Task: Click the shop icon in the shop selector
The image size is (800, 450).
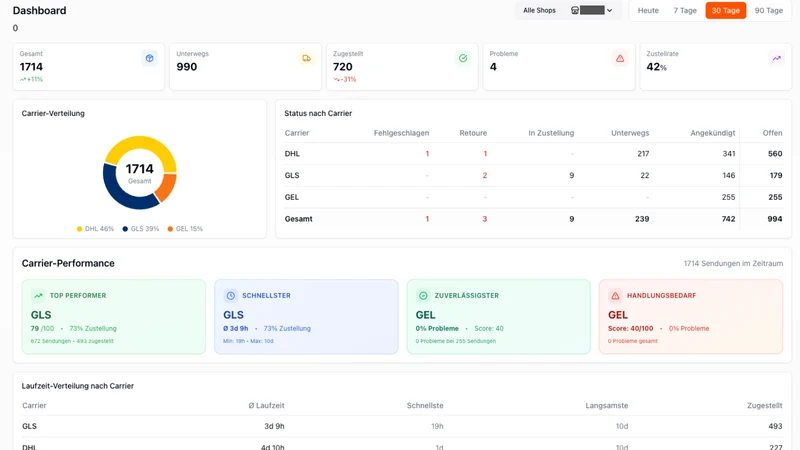Action: tap(574, 10)
